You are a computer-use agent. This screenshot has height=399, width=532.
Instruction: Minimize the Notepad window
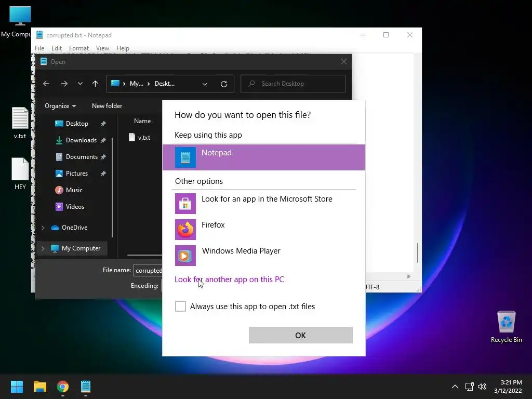tap(362, 35)
